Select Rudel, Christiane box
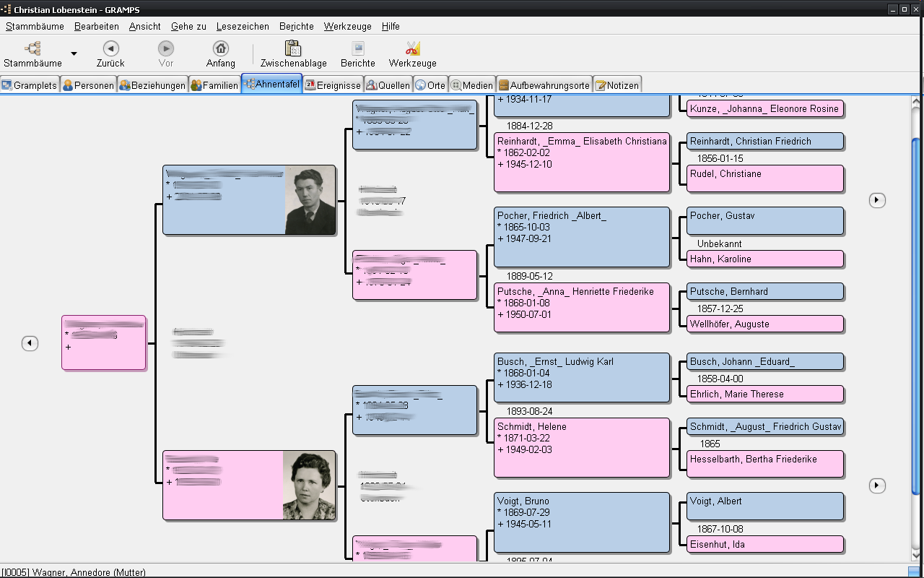 click(x=765, y=178)
